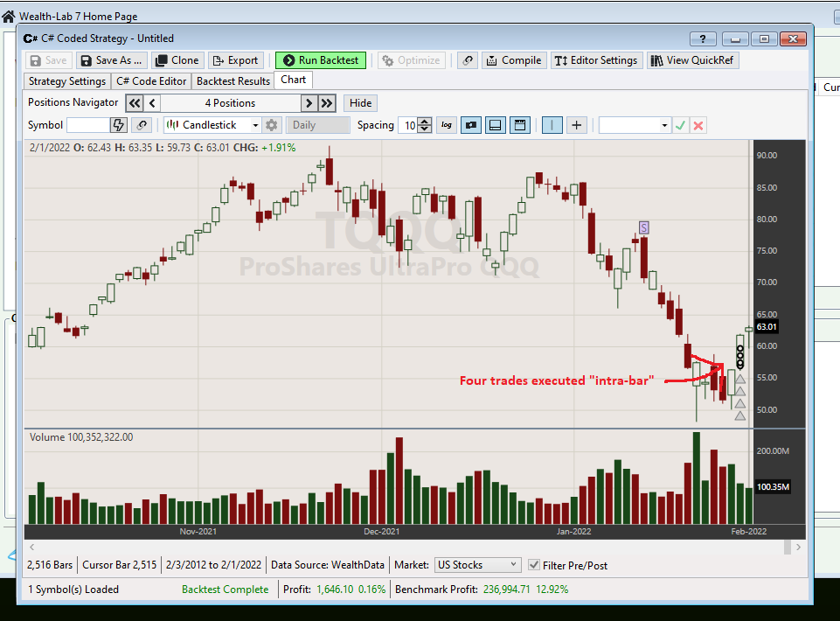The height and width of the screenshot is (621, 840).
Task: Toggle the Filter Pre/Post checkbox
Action: click(x=533, y=565)
